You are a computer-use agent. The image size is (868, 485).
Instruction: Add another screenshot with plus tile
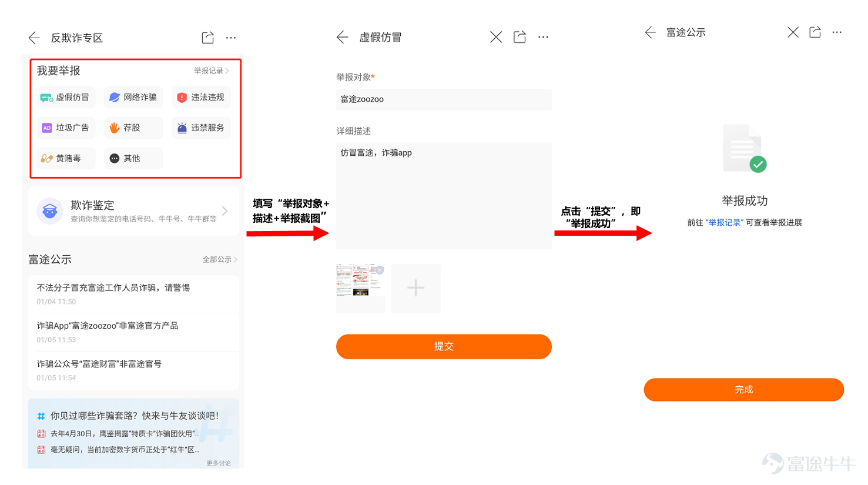[x=416, y=288]
